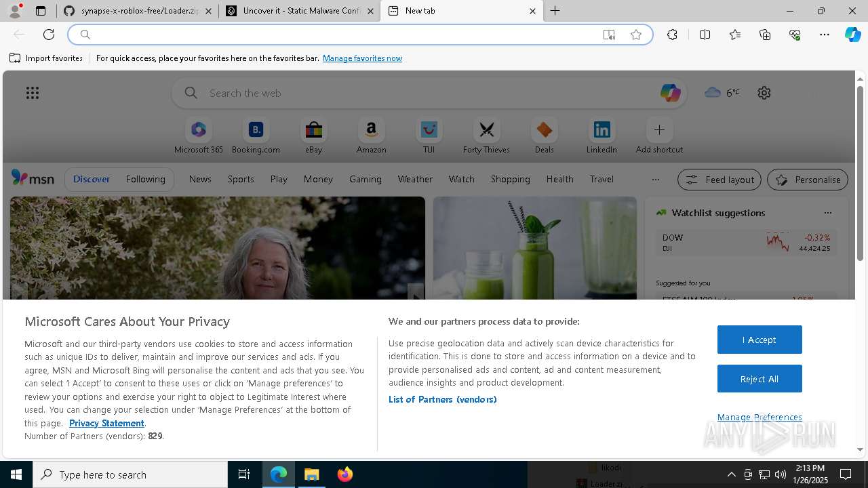The width and height of the screenshot is (868, 488).
Task: Open the browser profile icon
Action: (15, 11)
